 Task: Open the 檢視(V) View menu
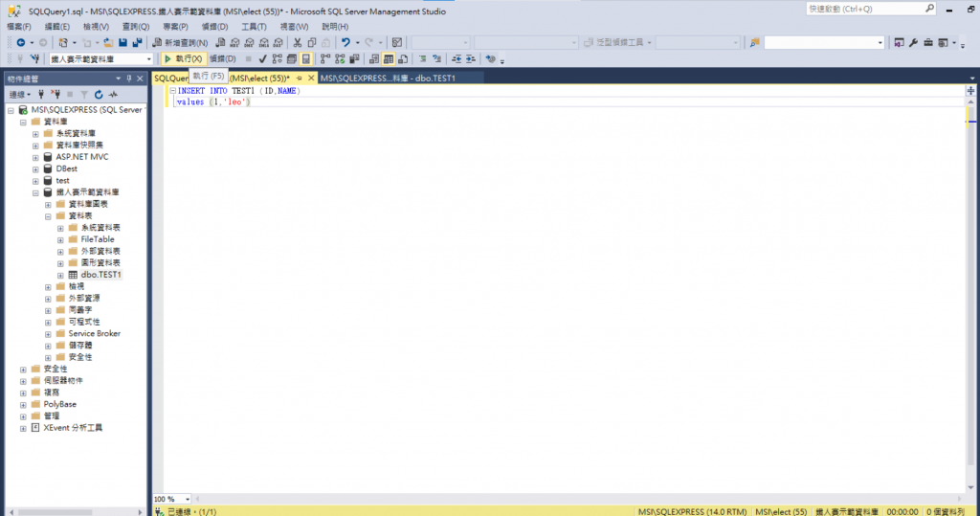coord(96,27)
